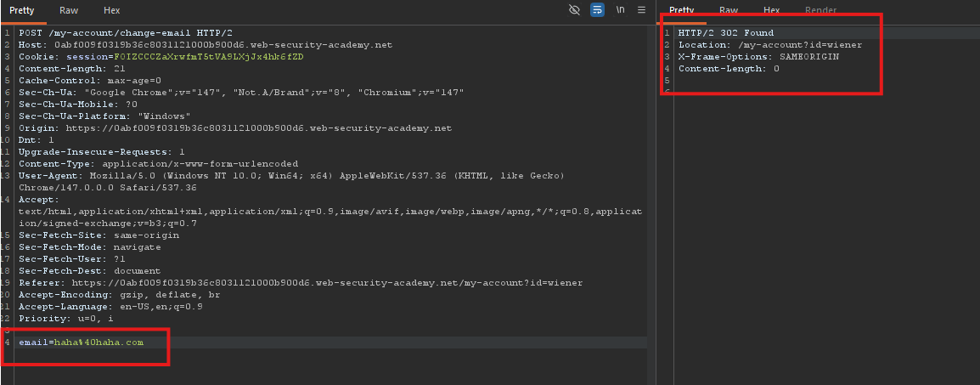The image size is (980, 385).
Task: Click the Sec-Fetch-Site: same-origin header
Action: (99, 235)
